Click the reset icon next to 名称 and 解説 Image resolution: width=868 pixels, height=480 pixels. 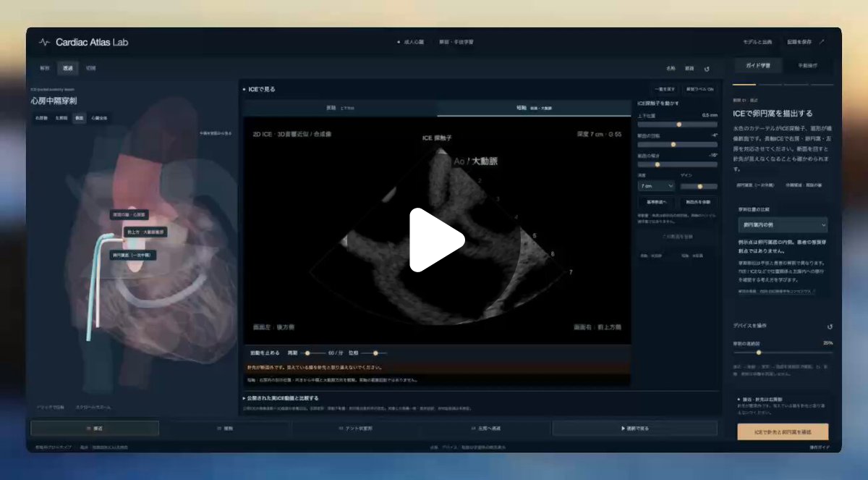tap(707, 69)
